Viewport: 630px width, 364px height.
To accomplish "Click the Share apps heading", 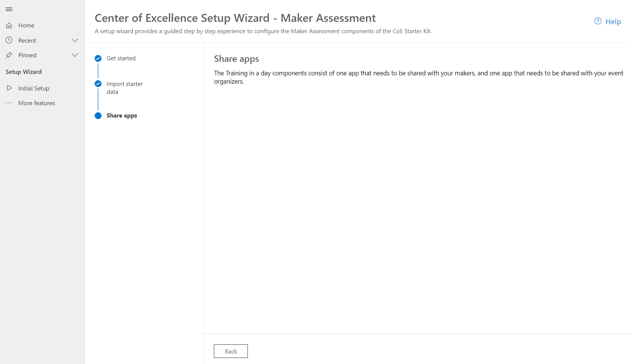I will 236,59.
